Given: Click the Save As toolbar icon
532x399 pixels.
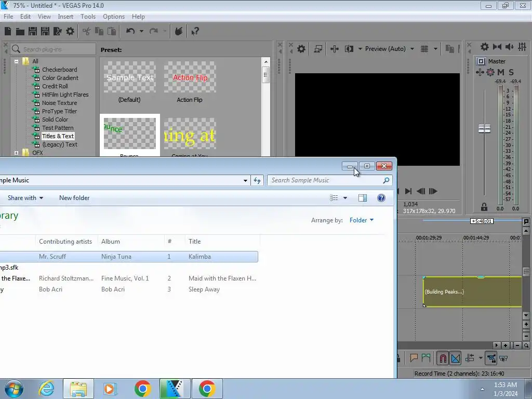Looking at the screenshot, I should [x=45, y=31].
